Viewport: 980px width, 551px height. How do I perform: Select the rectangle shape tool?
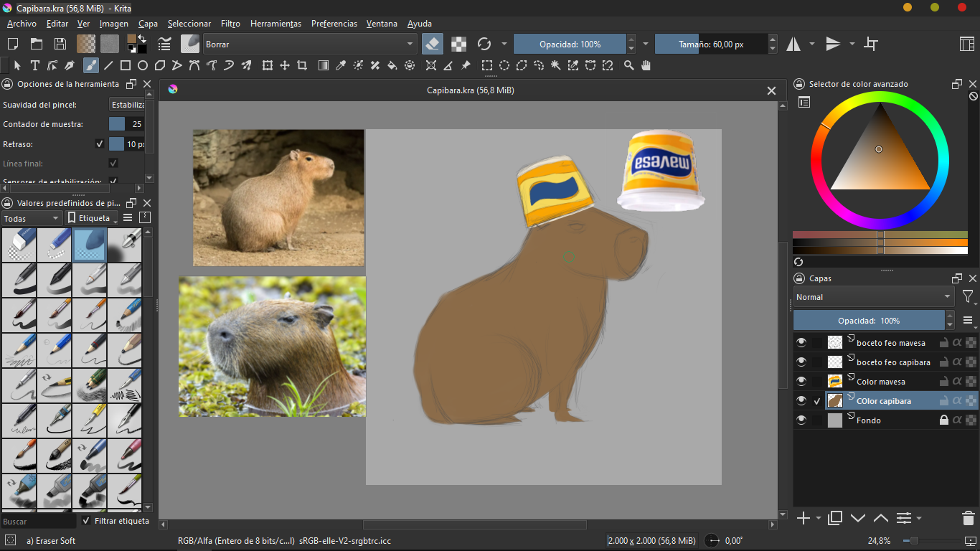tap(126, 65)
